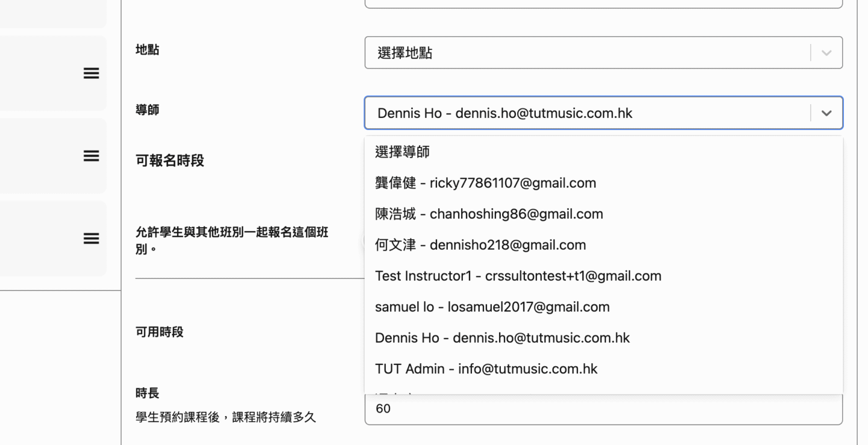Image resolution: width=868 pixels, height=445 pixels.
Task: Click the 地點 field label
Action: click(x=148, y=50)
